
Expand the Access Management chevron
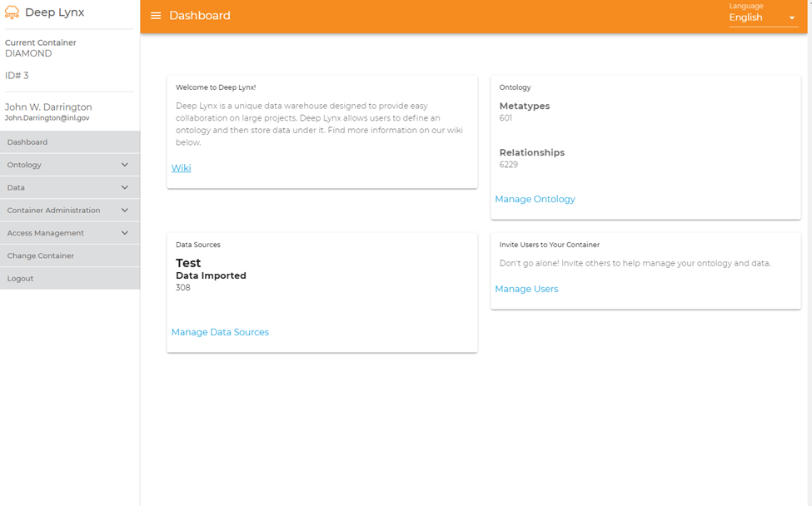click(125, 233)
